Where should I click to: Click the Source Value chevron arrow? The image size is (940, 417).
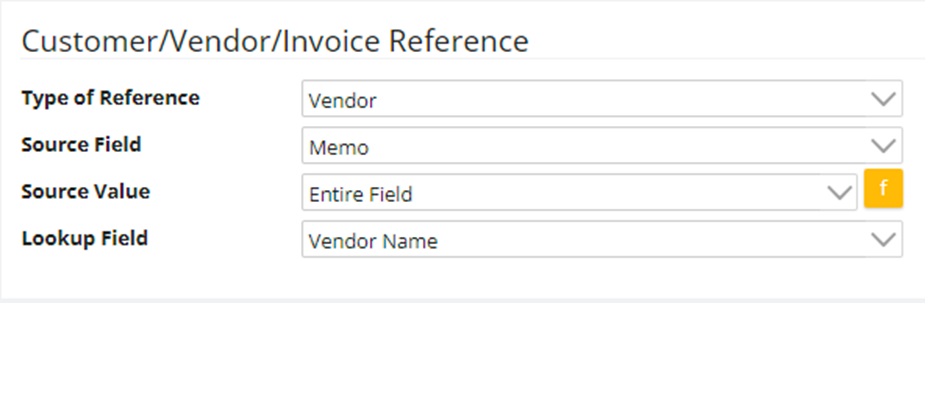pos(838,193)
